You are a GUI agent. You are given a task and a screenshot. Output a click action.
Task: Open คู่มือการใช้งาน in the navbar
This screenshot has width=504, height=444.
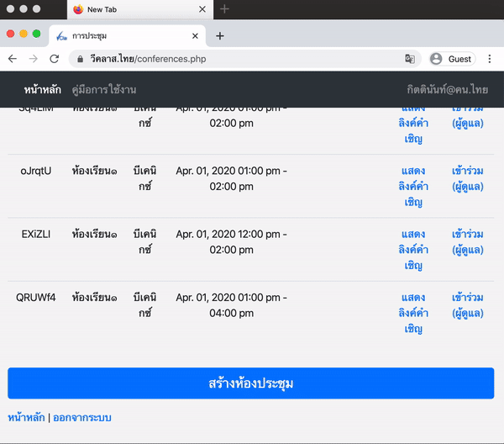point(104,89)
